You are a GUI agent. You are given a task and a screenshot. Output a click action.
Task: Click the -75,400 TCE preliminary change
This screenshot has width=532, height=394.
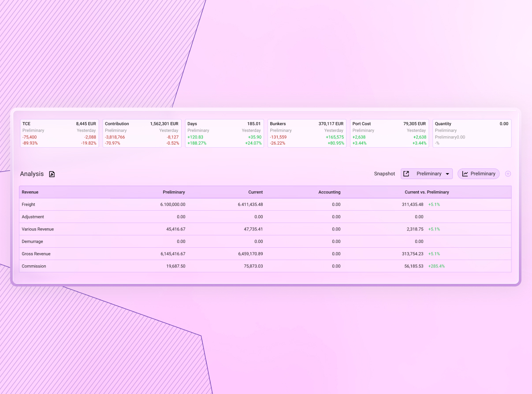(x=30, y=137)
